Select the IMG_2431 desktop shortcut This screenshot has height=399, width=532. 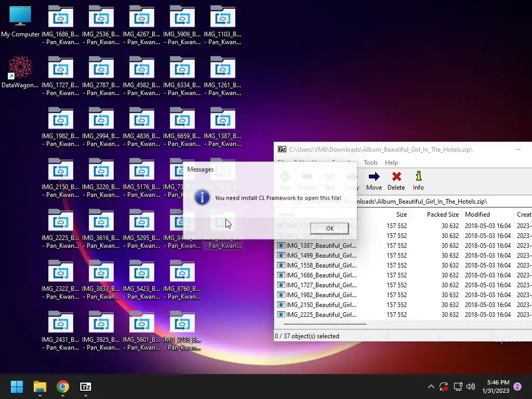60,331
